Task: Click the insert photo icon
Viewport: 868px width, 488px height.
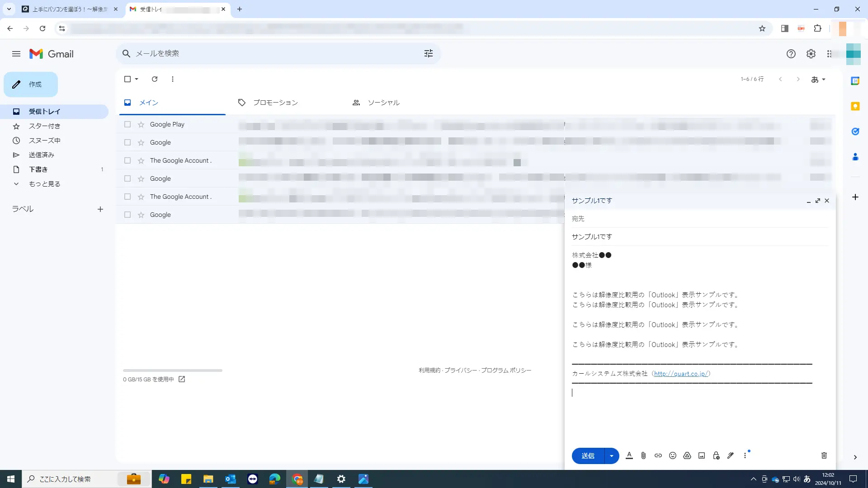Action: 702,455
